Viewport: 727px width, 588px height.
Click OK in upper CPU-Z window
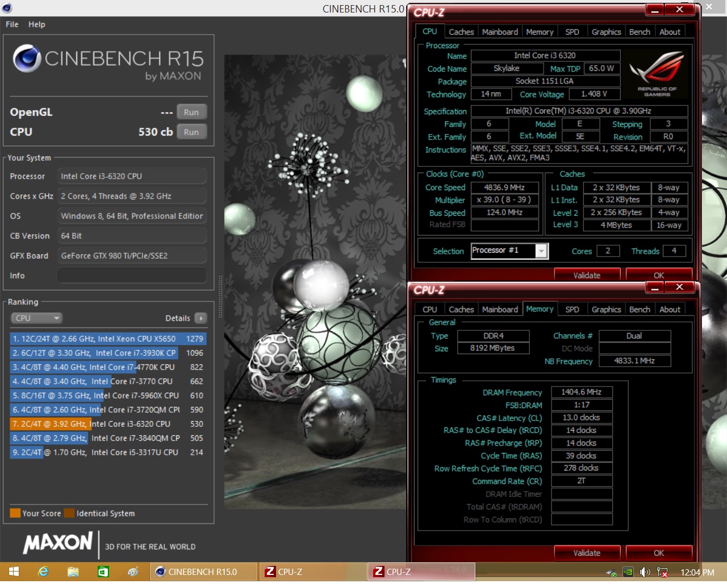coord(659,275)
